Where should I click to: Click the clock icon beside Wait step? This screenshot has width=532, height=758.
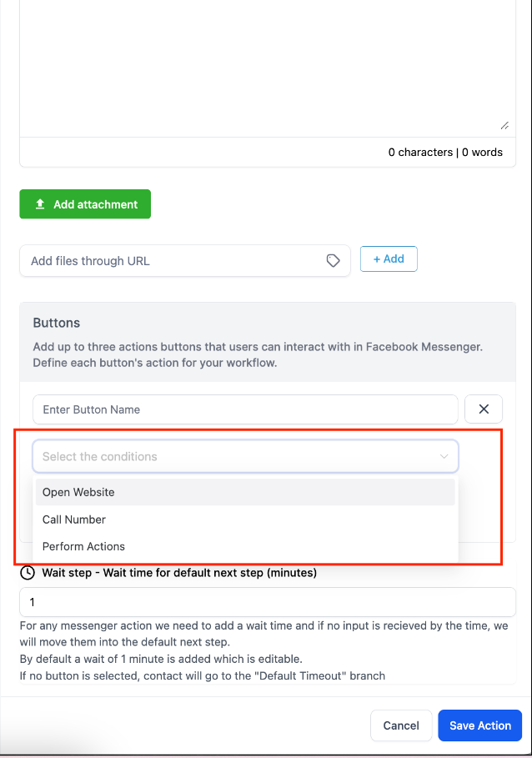pos(28,573)
